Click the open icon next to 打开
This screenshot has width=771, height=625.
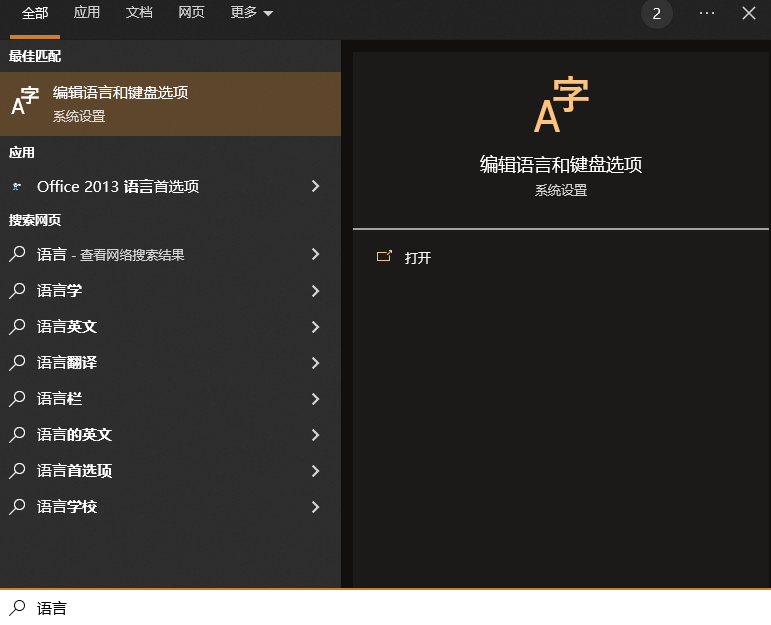coord(384,257)
